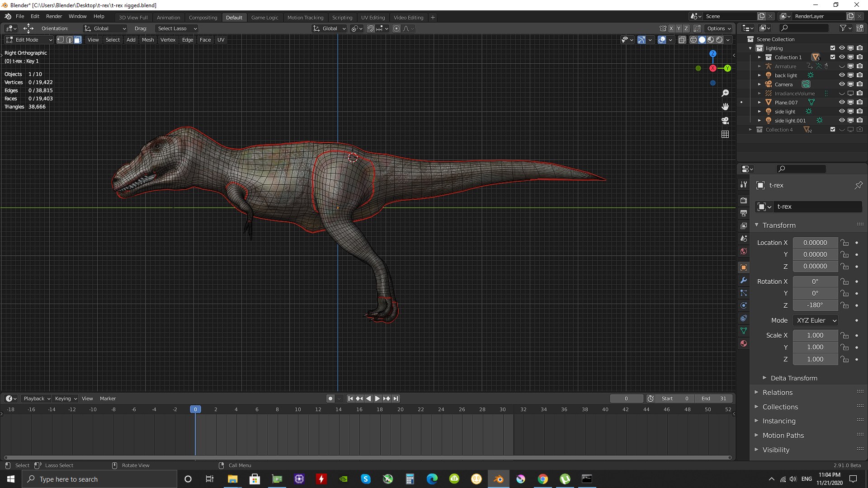Screen dimensions: 868x488
Task: Open the Particle properties tab
Action: click(x=744, y=293)
